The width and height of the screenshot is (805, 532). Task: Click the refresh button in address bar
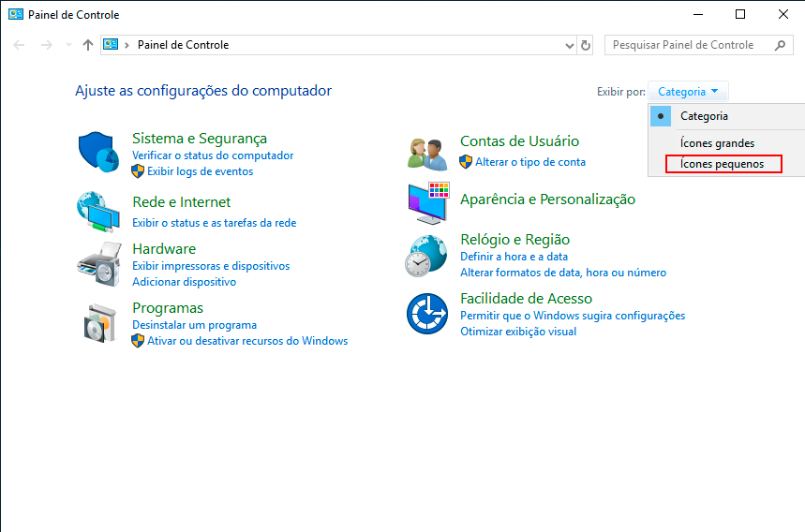tap(586, 45)
